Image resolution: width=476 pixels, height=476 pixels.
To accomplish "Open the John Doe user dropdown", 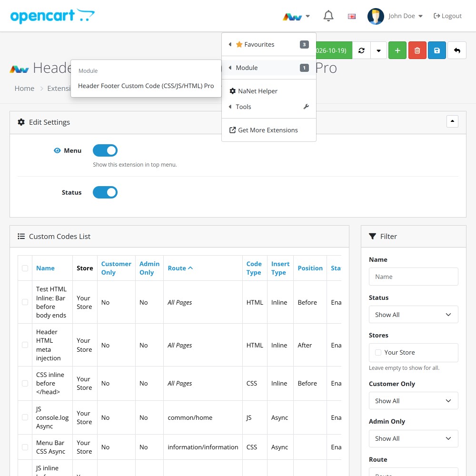I will (x=405, y=16).
